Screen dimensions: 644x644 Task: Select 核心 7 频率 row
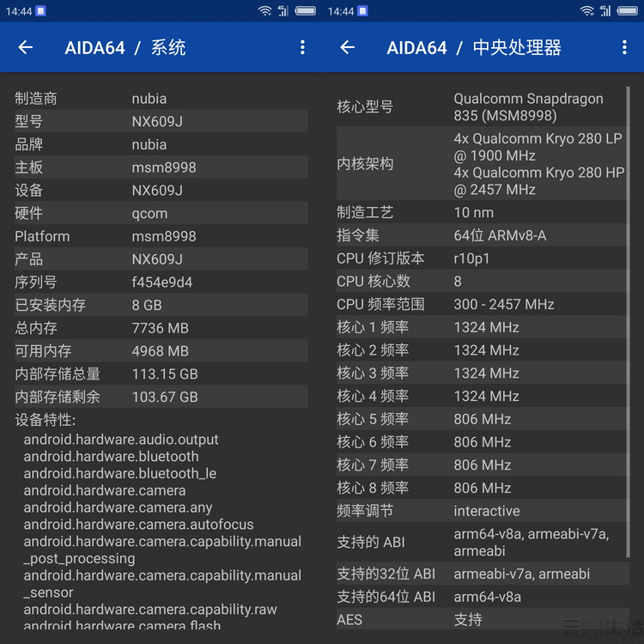tap(483, 465)
